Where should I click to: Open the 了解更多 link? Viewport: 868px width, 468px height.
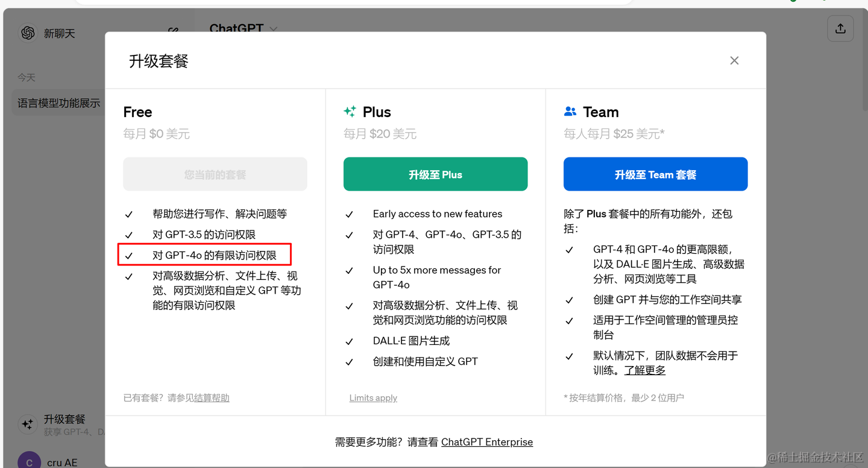point(645,370)
